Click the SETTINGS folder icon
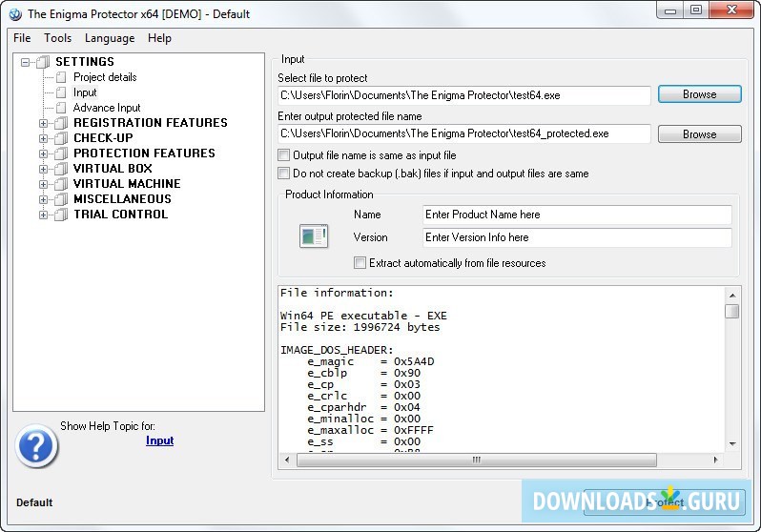This screenshot has width=761, height=532. tap(43, 62)
